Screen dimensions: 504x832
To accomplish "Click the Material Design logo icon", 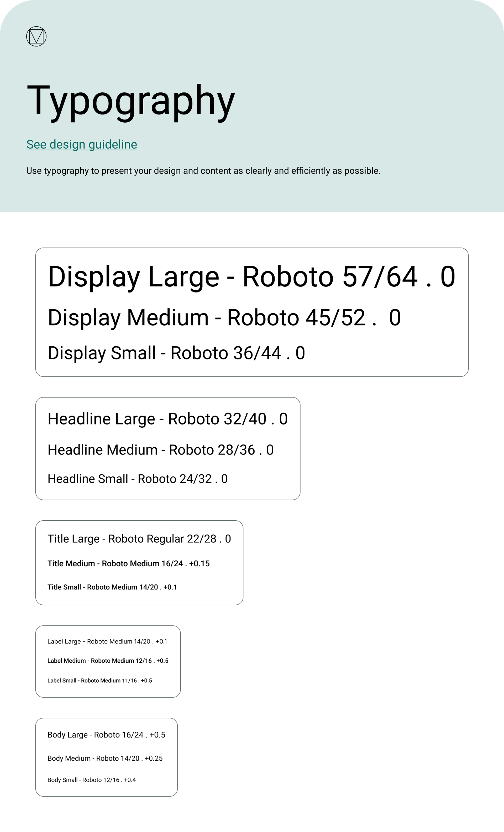I will click(x=36, y=36).
